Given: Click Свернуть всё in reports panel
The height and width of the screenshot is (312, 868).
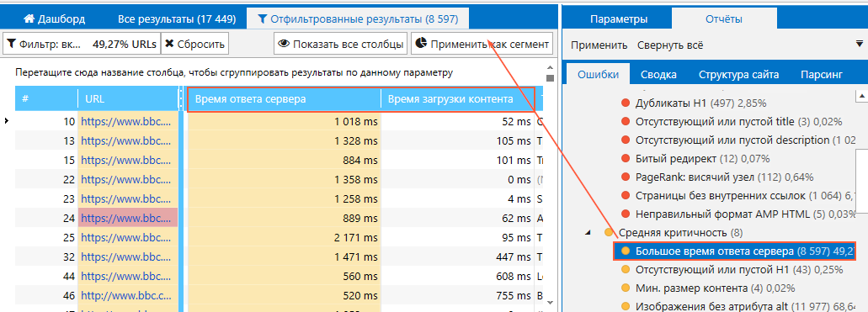Looking at the screenshot, I should click(670, 45).
